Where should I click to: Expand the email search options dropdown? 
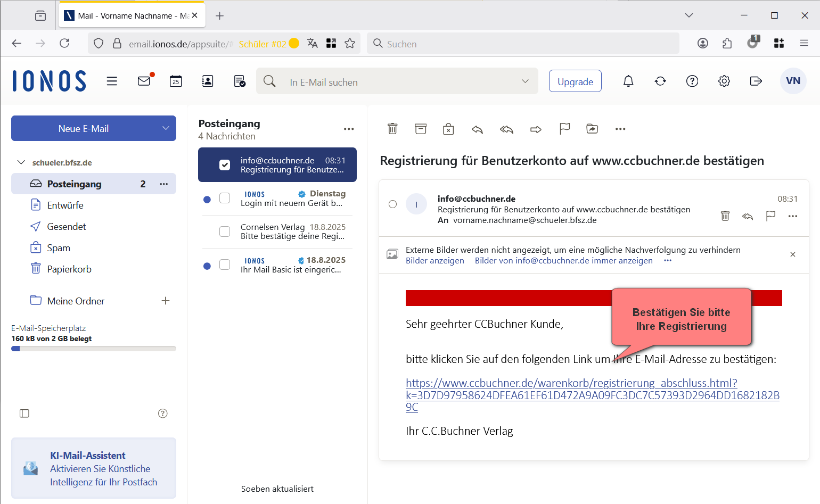pos(525,81)
